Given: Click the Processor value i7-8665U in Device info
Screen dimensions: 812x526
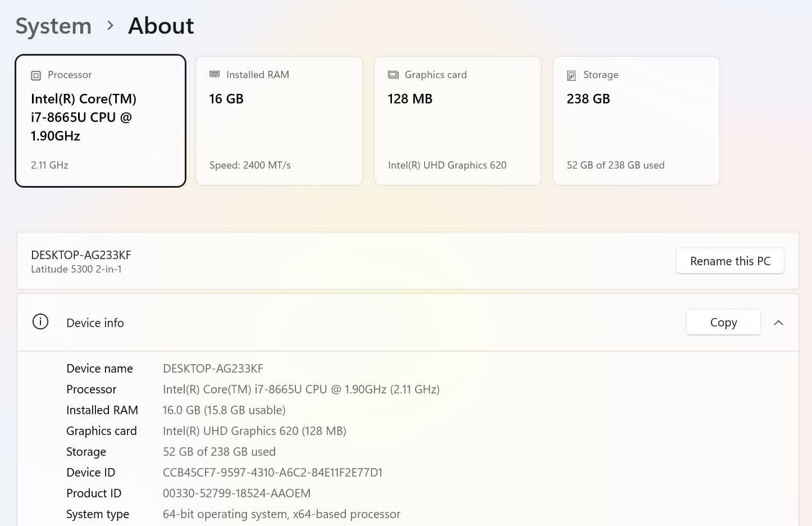Looking at the screenshot, I should [x=301, y=389].
